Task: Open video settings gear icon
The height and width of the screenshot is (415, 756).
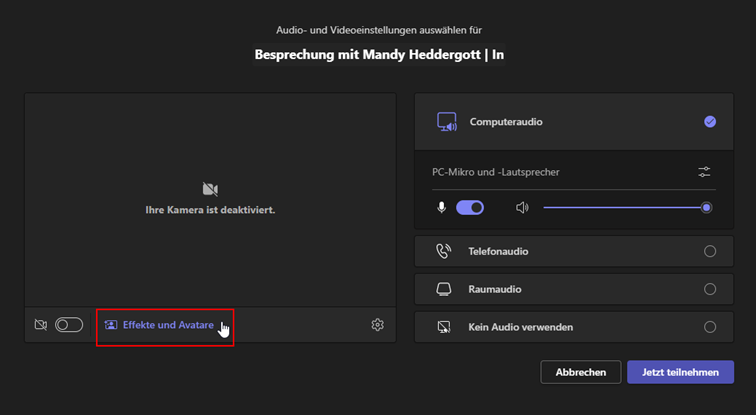Action: coord(378,325)
